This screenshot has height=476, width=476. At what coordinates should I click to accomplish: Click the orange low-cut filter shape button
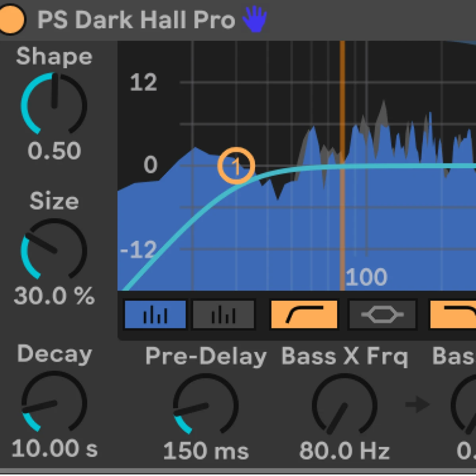(304, 315)
